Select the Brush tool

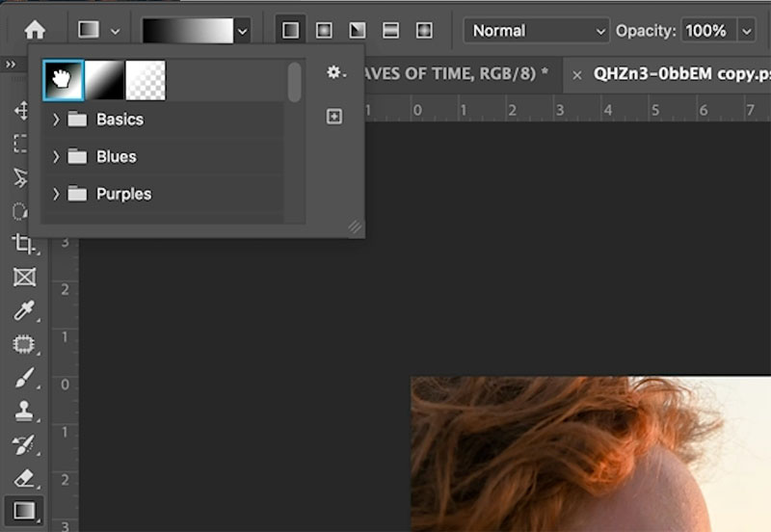click(25, 378)
